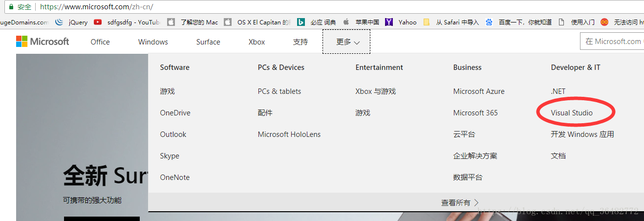
Task: Click 游戏 under Entertainment
Action: click(x=363, y=113)
